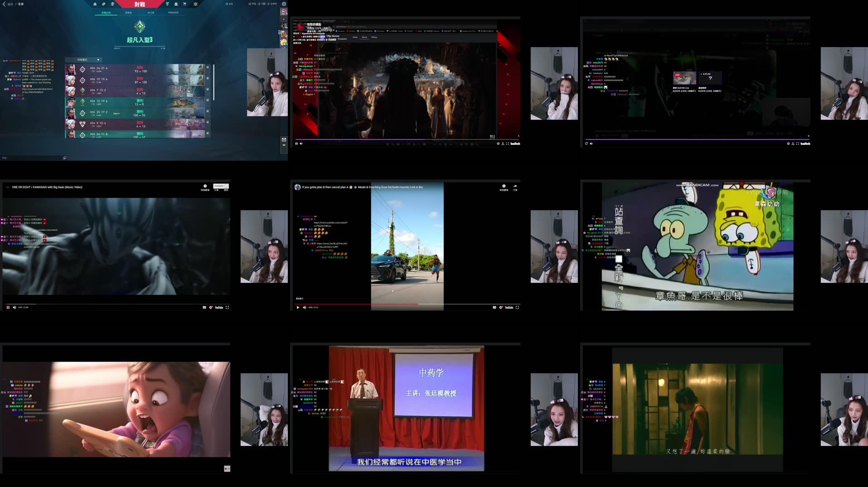Image resolution: width=868 pixels, height=487 pixels.
Task: Open the mail envelope icon in Valorant sidebar
Action: click(x=284, y=140)
